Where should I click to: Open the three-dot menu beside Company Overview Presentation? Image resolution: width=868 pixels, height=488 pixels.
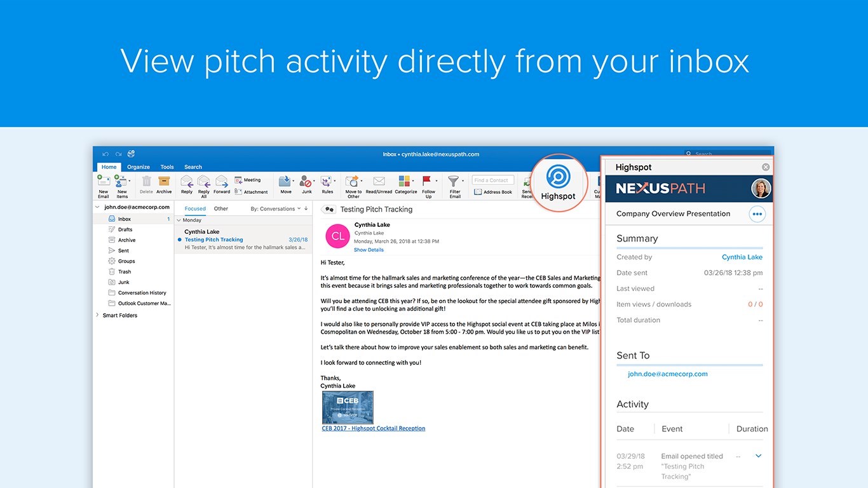click(757, 214)
